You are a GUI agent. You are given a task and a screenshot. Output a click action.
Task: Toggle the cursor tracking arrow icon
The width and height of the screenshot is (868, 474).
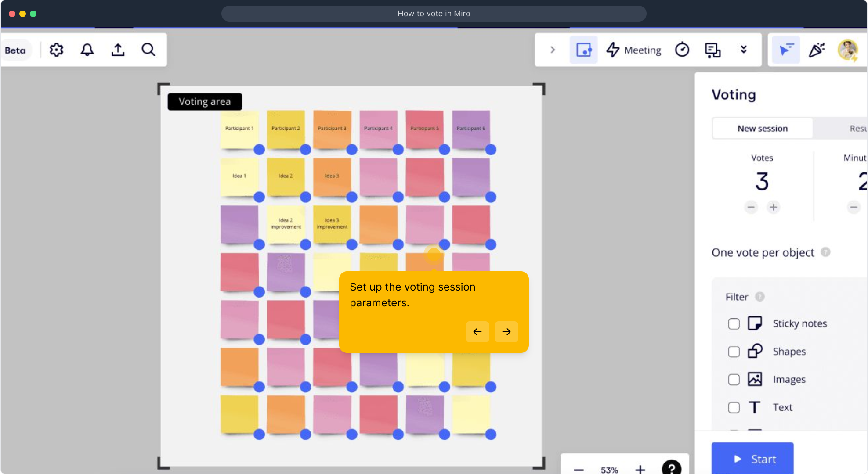[x=786, y=50]
